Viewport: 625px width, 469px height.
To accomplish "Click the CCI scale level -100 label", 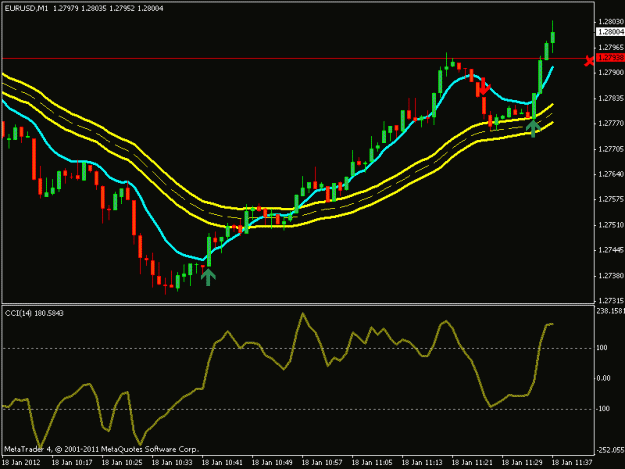I will 603,409.
